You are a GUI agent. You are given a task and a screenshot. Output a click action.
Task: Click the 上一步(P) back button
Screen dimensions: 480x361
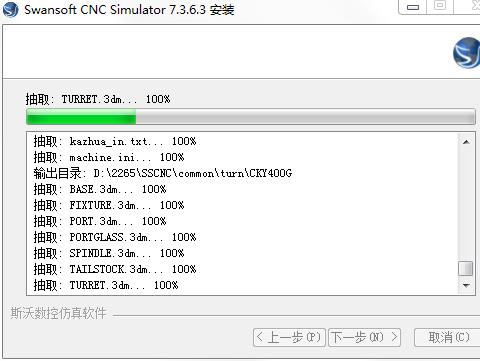pos(289,337)
